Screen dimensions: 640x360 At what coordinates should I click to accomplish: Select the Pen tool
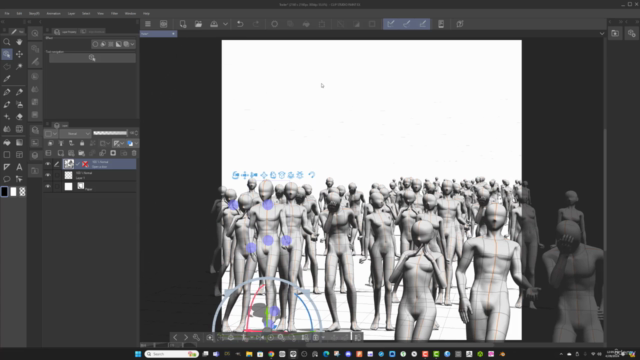click(x=7, y=92)
